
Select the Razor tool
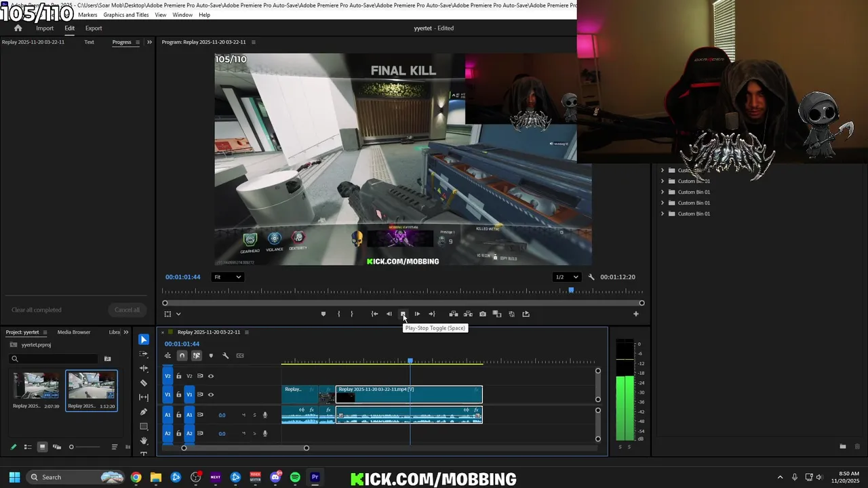144,383
